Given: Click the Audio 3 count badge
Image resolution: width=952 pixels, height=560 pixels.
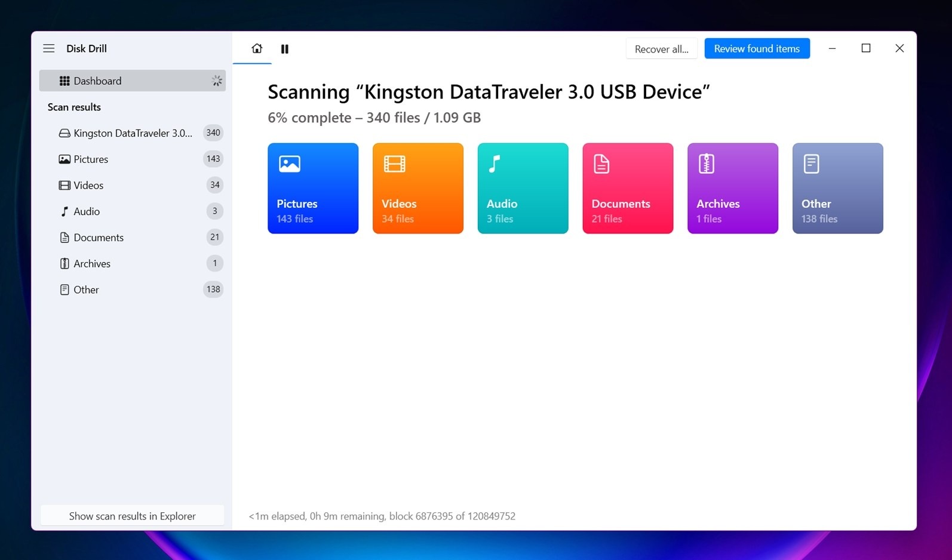Looking at the screenshot, I should point(215,211).
